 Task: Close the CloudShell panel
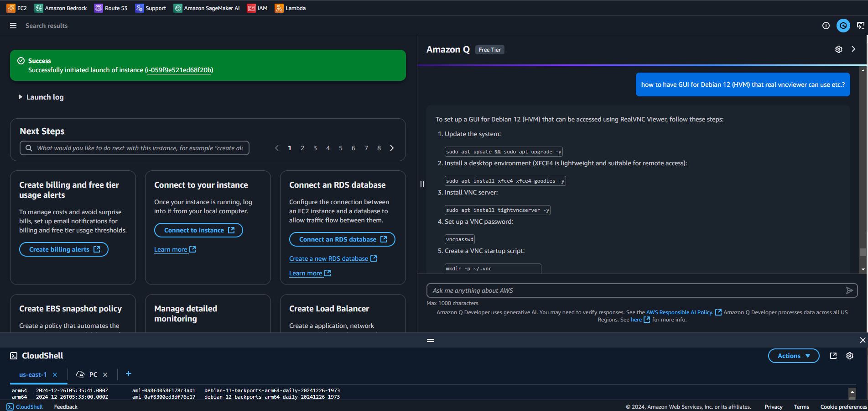click(x=863, y=340)
